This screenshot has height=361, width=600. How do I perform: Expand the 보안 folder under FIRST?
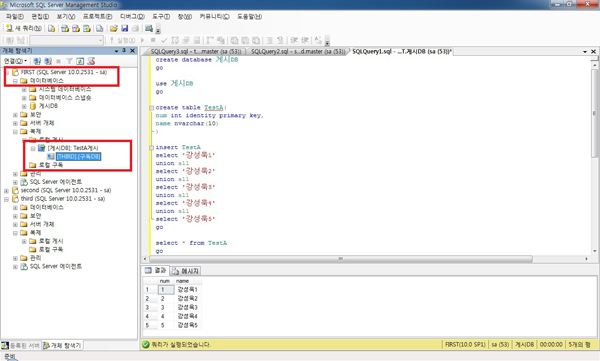[x=15, y=115]
